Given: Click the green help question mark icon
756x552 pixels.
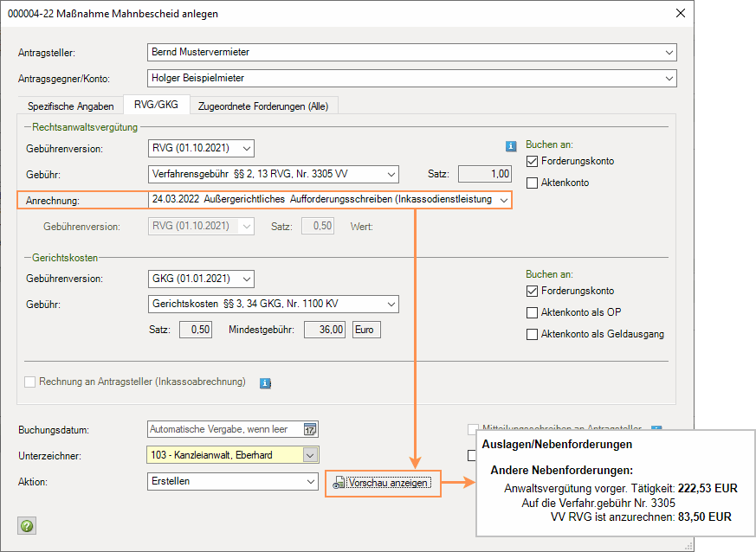Looking at the screenshot, I should pyautogui.click(x=27, y=525).
